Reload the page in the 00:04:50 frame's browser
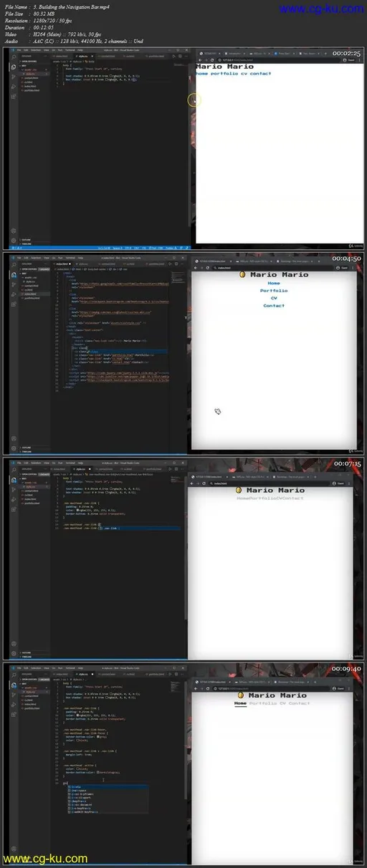The width and height of the screenshot is (367, 868). pos(208,268)
